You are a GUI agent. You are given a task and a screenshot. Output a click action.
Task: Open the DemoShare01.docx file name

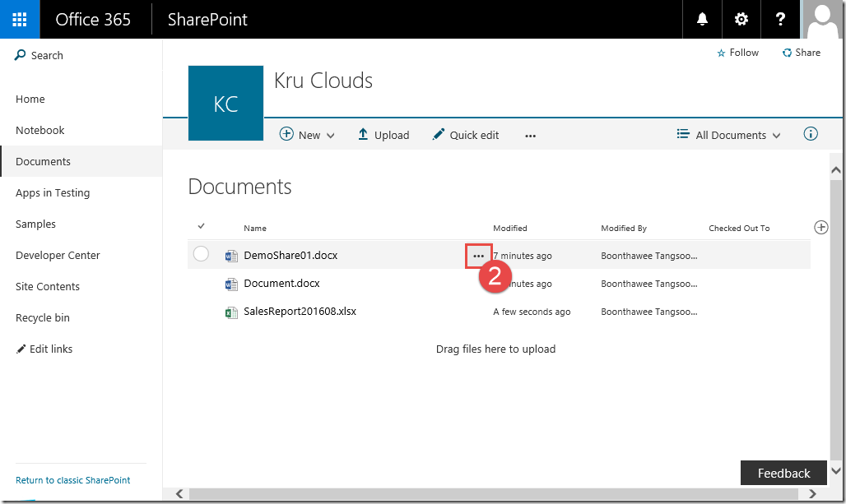[x=291, y=256]
